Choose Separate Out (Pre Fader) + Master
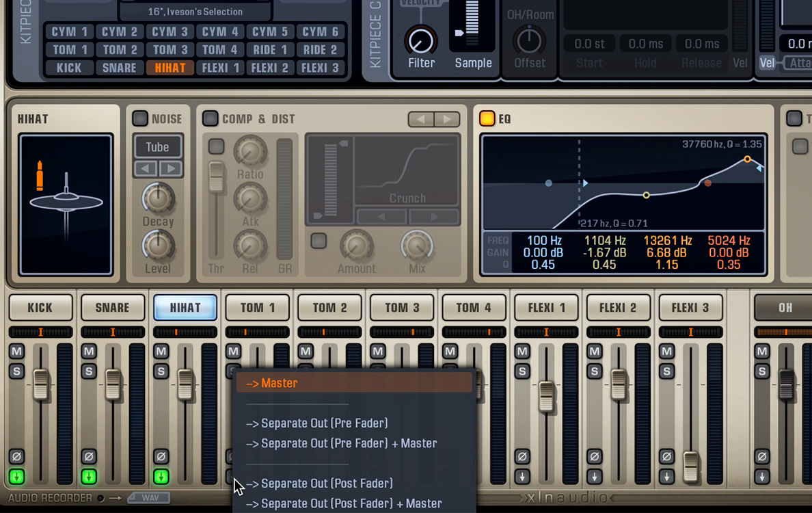This screenshot has width=812, height=513. click(355, 443)
